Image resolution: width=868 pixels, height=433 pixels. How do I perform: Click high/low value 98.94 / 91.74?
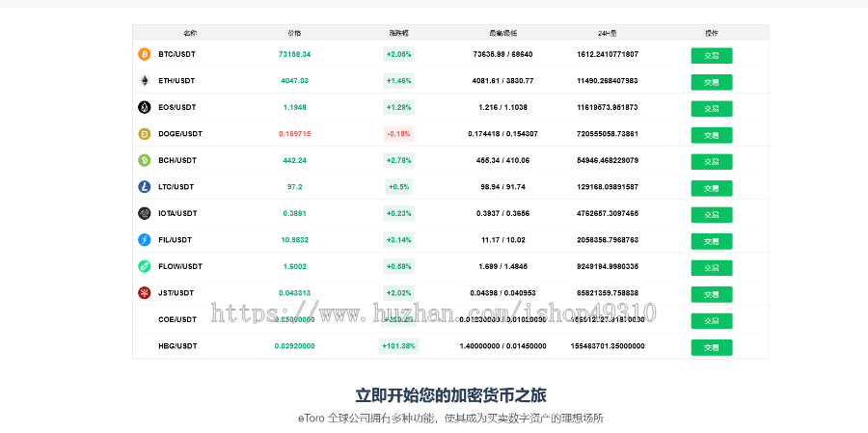[x=502, y=187]
